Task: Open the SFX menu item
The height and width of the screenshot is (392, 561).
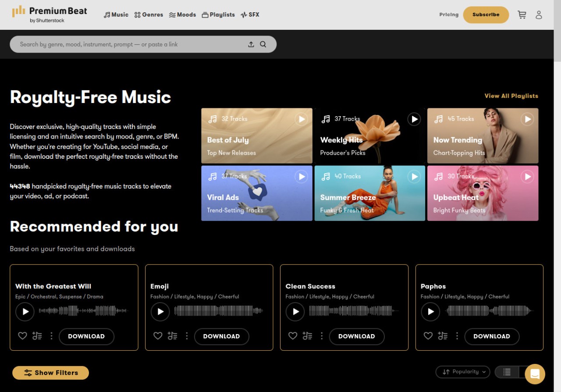Action: pyautogui.click(x=250, y=14)
